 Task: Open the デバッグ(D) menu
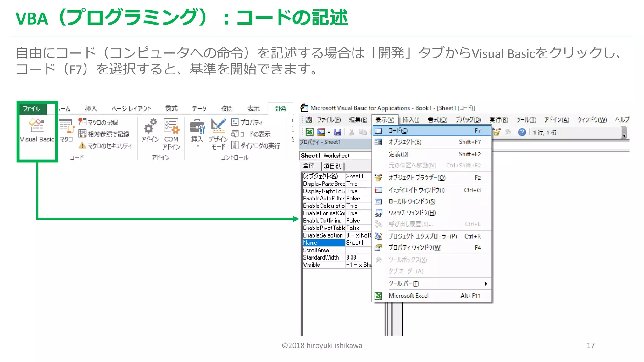468,120
